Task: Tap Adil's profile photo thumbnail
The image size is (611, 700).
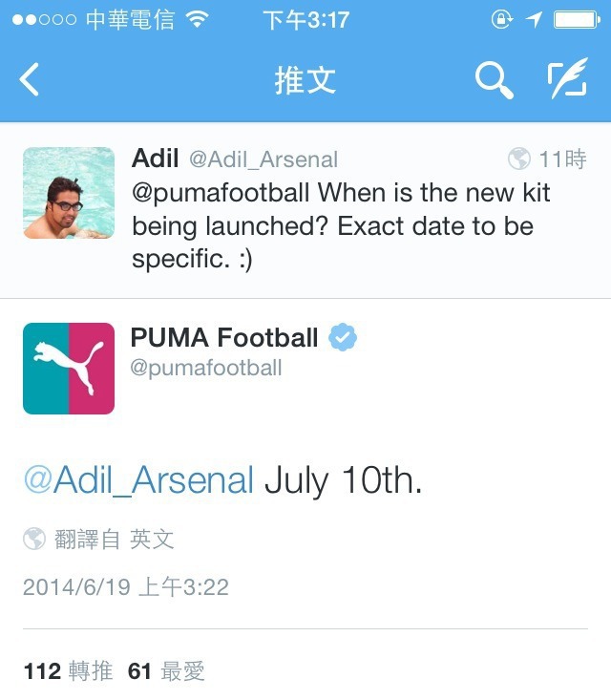Action: pyautogui.click(x=69, y=193)
